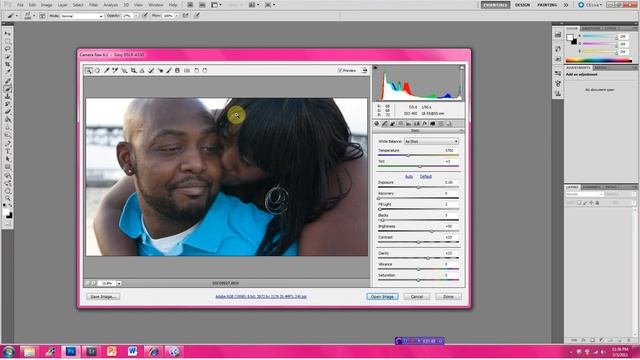
Task: Open the Split Toning panel tab
Action: coord(409,123)
